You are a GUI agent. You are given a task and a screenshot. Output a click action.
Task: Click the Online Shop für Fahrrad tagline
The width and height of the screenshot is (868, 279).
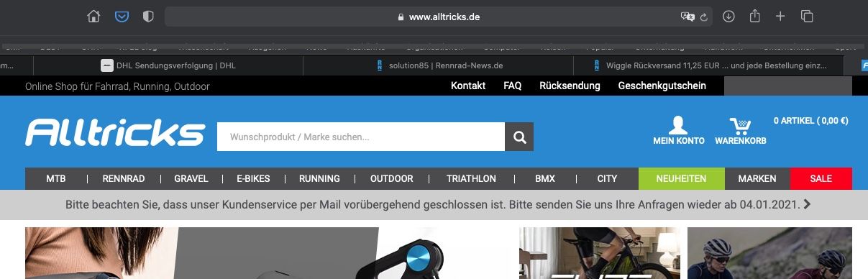coord(117,86)
